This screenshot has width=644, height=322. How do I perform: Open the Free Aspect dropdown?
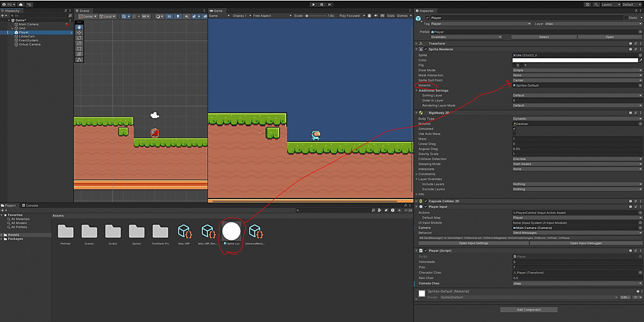pyautogui.click(x=272, y=16)
